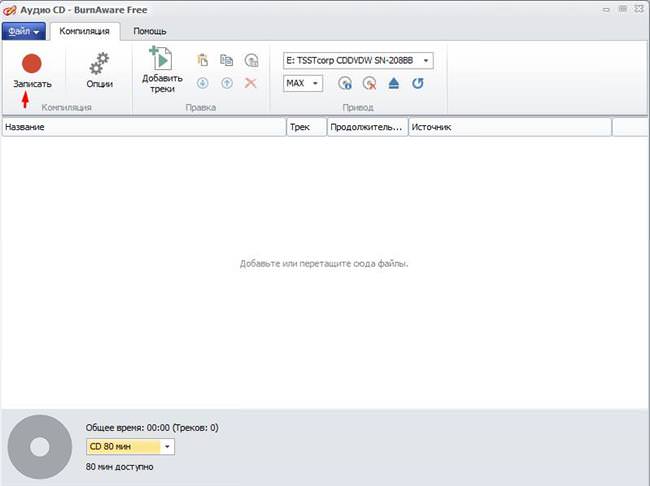650x486 pixels.
Task: Click the Правка group label
Action: pyautogui.click(x=201, y=107)
